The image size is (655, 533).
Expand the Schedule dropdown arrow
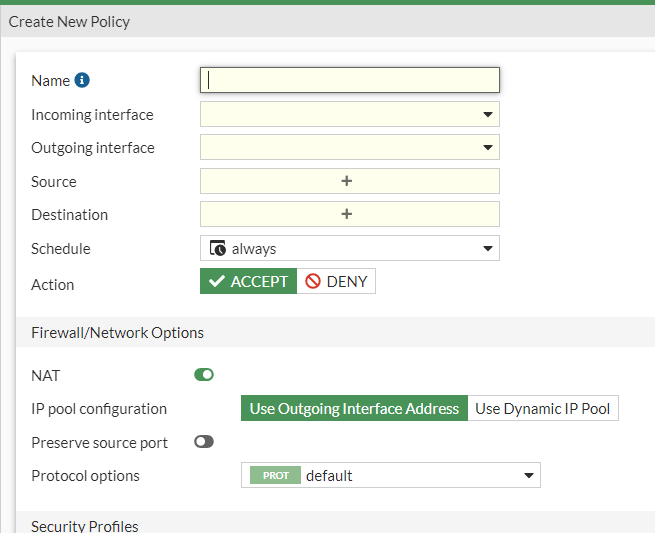tap(488, 248)
